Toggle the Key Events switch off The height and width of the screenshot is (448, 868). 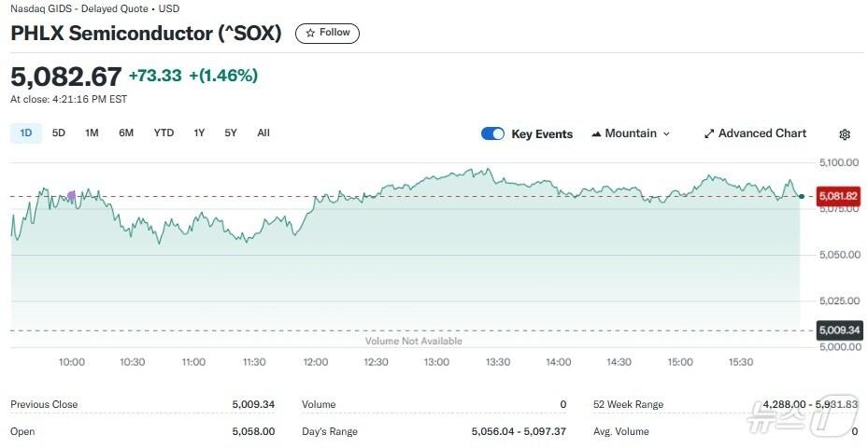[492, 133]
